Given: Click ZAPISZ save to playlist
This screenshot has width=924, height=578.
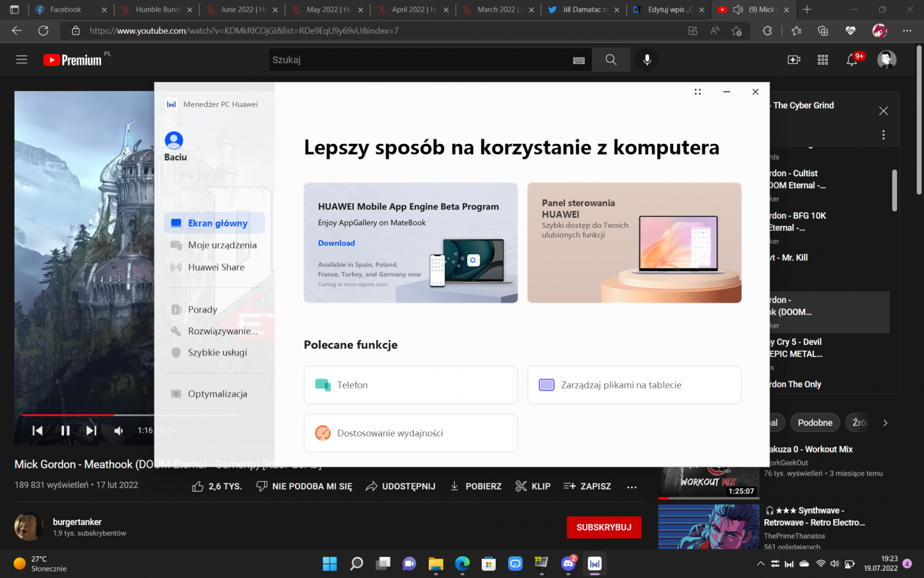Looking at the screenshot, I should [587, 486].
